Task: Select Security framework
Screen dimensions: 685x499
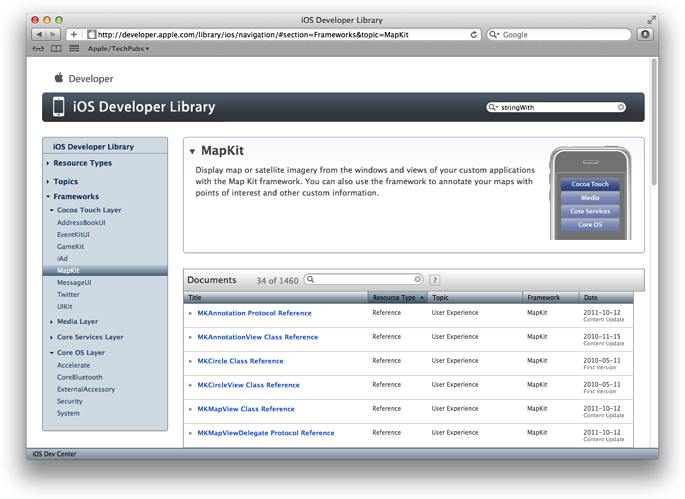Action: click(69, 401)
